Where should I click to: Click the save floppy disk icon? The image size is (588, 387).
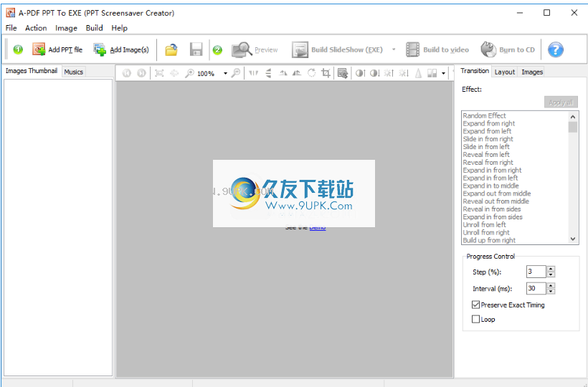[x=196, y=49]
